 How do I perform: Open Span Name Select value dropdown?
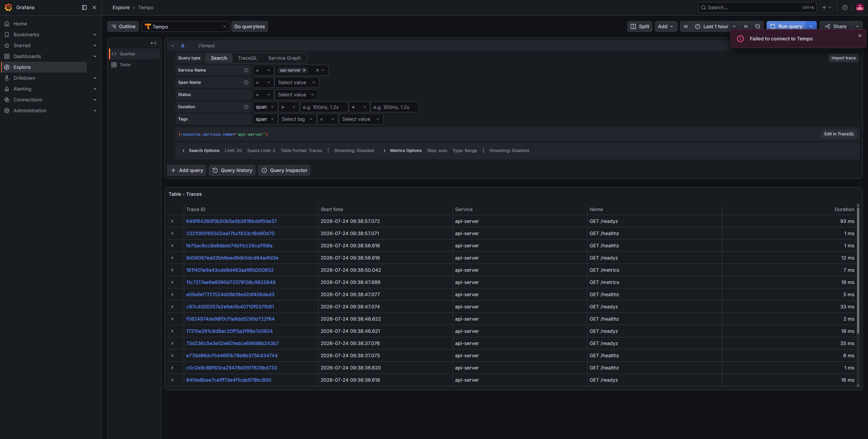(296, 82)
